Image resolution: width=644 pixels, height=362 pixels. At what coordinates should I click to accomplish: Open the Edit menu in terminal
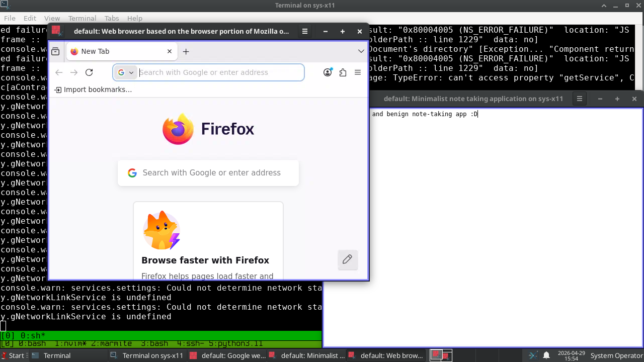(30, 18)
